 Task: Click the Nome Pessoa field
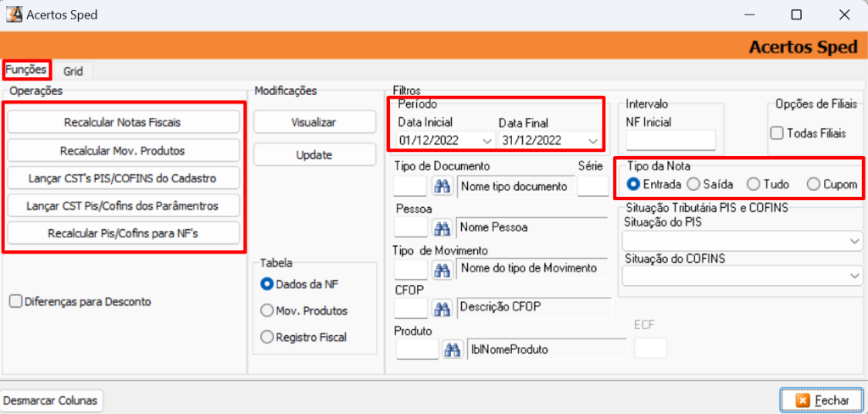point(532,227)
